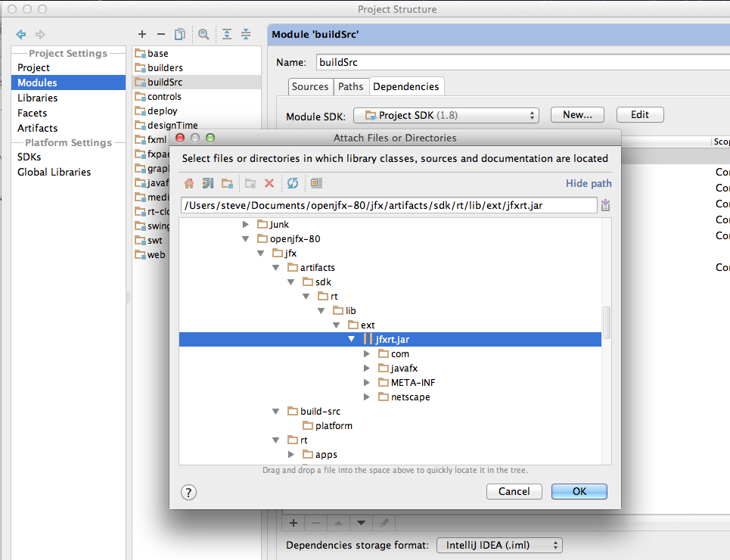This screenshot has width=730, height=560.
Task: Expand the Junk folder node
Action: pos(245,225)
